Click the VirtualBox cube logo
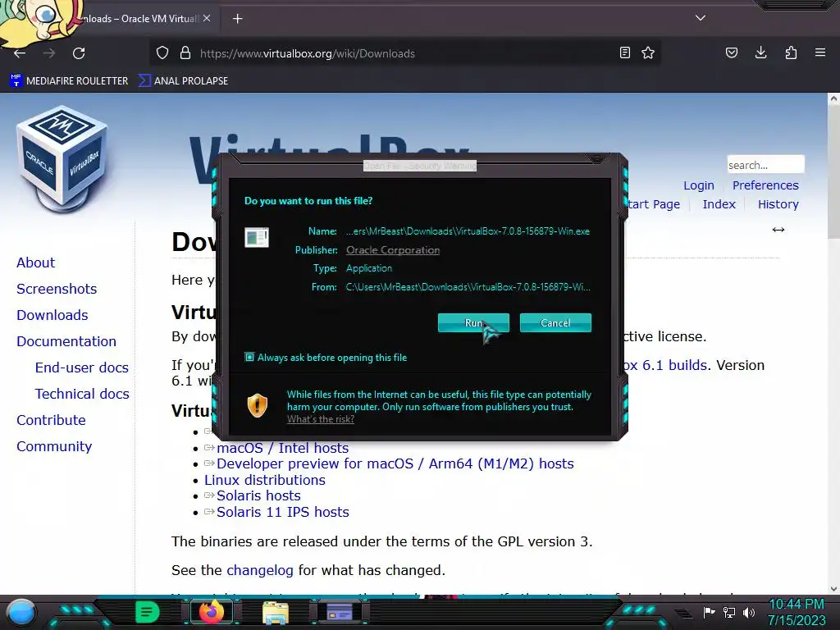Image resolution: width=840 pixels, height=630 pixels. pyautogui.click(x=62, y=159)
